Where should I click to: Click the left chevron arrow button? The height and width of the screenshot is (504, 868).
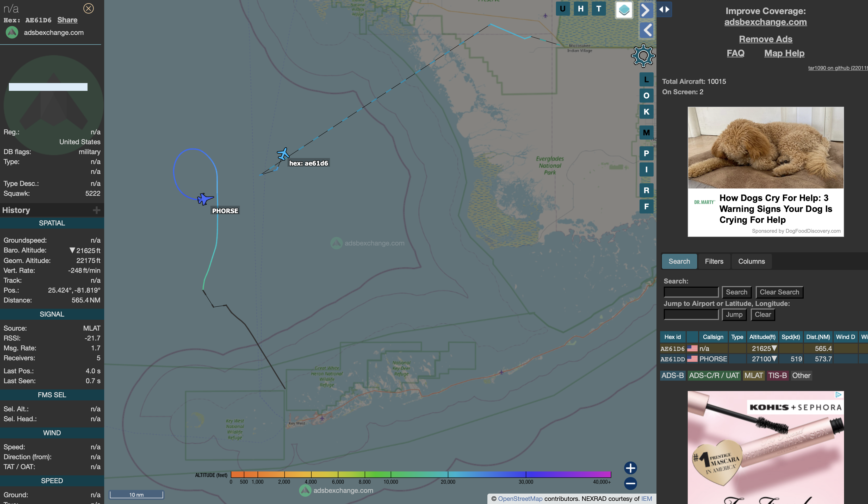coord(647,30)
